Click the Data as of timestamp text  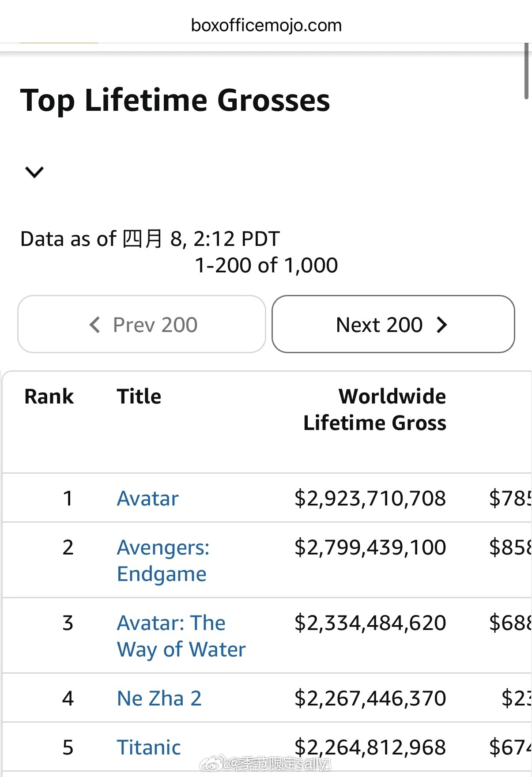coord(150,239)
